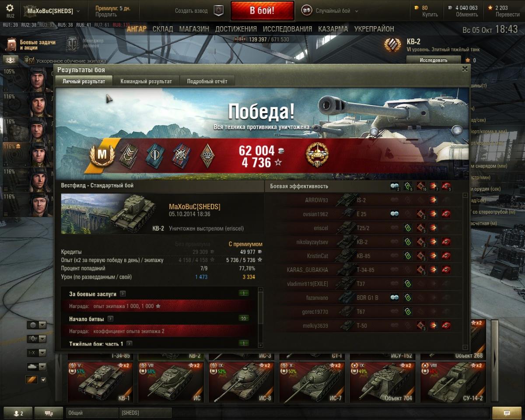Open the Исследования menu item
This screenshot has height=420, width=525.
[287, 29]
